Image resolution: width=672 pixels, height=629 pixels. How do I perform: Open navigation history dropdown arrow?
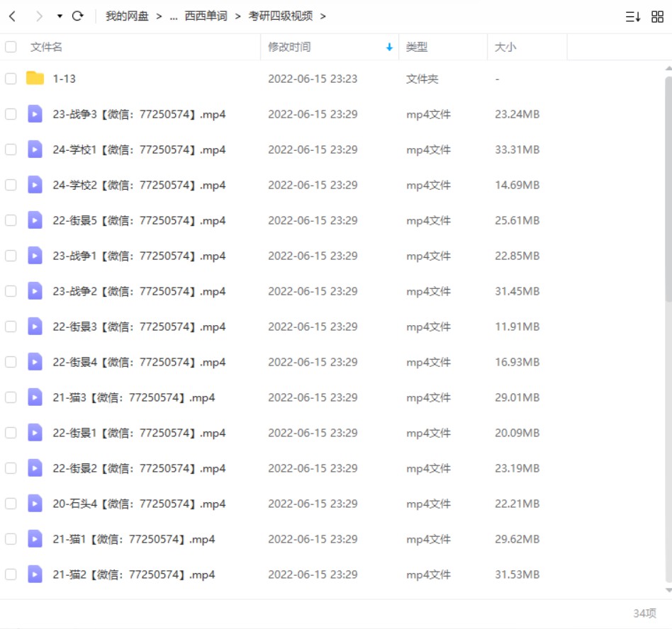click(60, 16)
